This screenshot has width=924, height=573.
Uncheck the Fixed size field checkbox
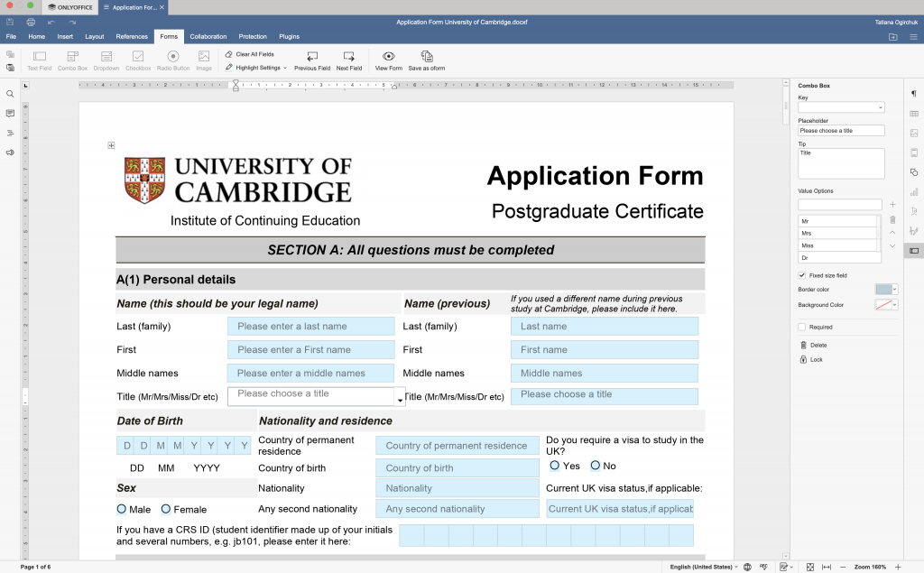pyautogui.click(x=802, y=275)
